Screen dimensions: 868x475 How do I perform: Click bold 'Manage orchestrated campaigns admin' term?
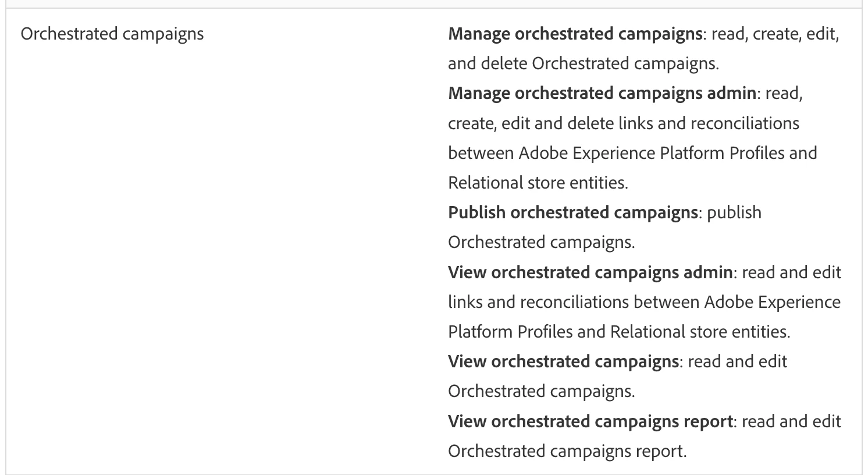(x=602, y=93)
